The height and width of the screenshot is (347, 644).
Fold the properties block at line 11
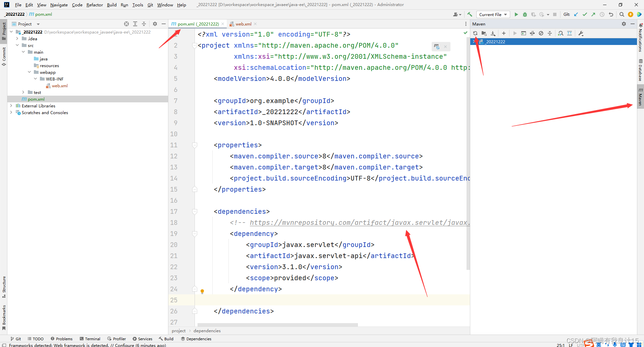[x=195, y=145]
